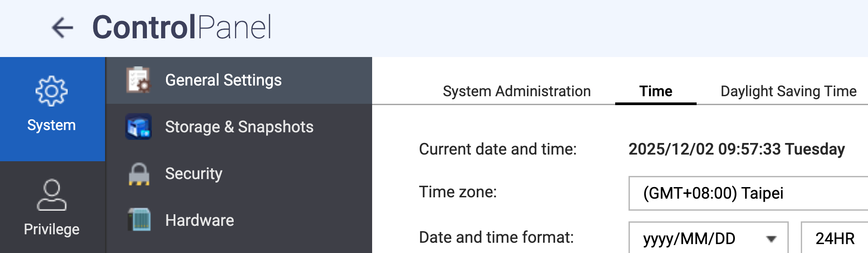Open the Time zone Taipei dropdown
Image resolution: width=868 pixels, height=253 pixels.
pos(748,193)
